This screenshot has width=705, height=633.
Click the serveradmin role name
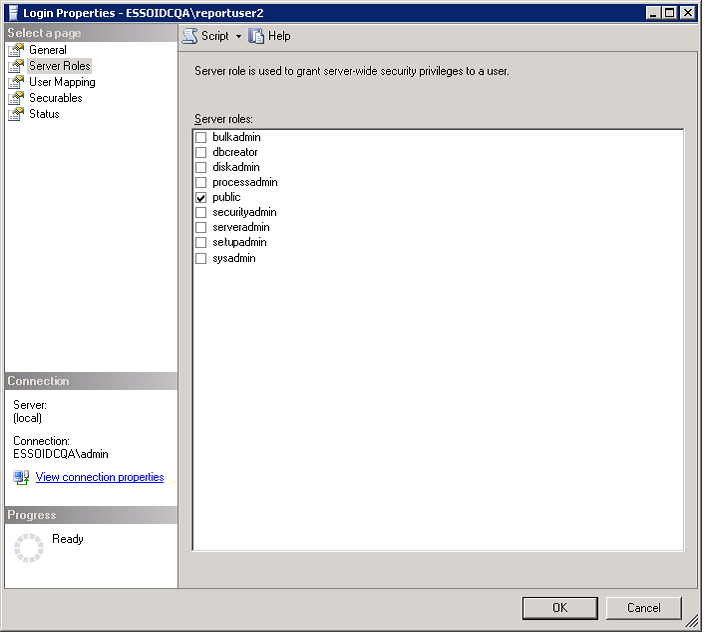pos(241,227)
